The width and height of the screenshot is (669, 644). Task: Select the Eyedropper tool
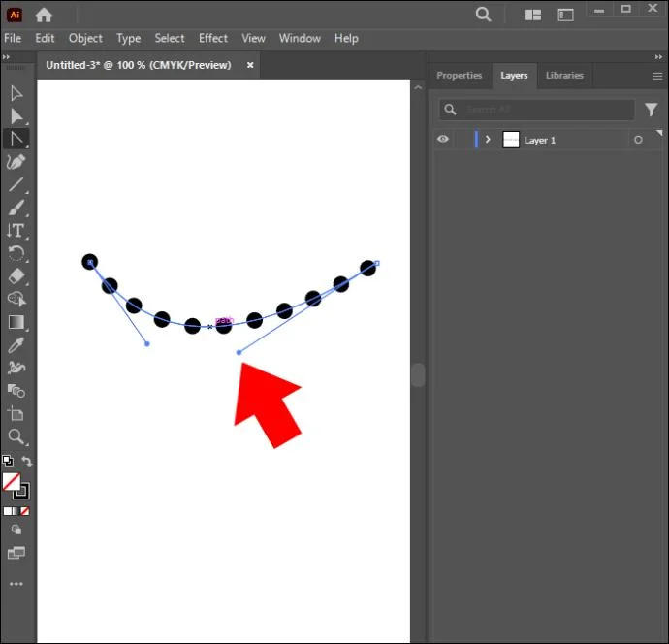tap(16, 345)
